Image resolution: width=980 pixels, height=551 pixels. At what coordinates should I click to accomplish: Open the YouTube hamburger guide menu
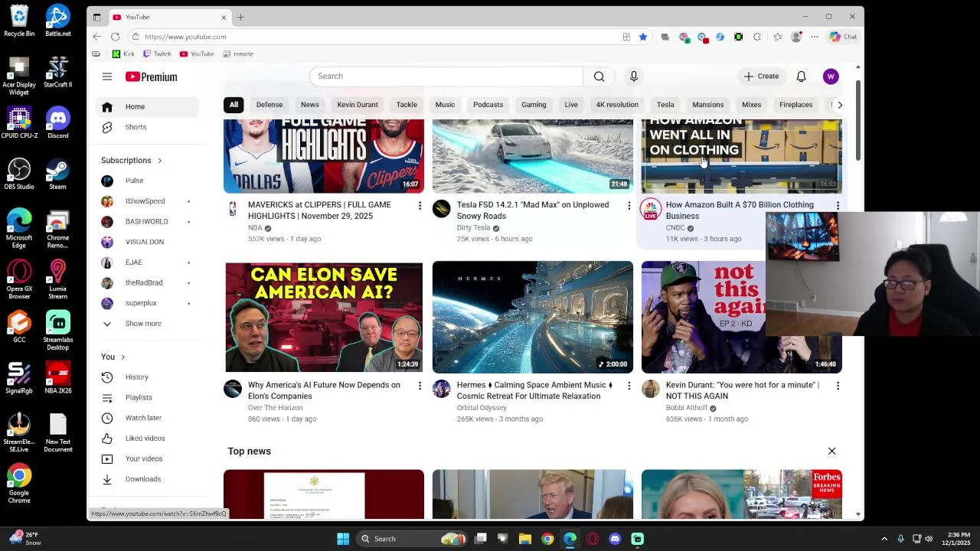(107, 77)
